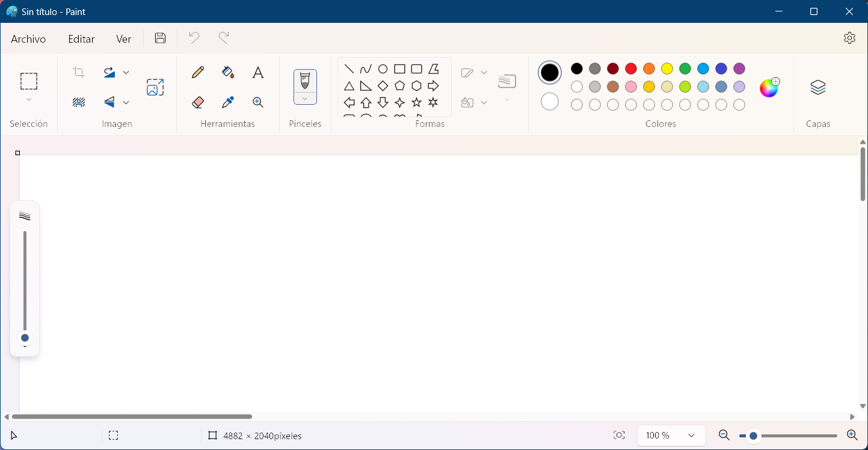Open the Layers (Capas) panel
868x450 pixels.
pos(817,88)
